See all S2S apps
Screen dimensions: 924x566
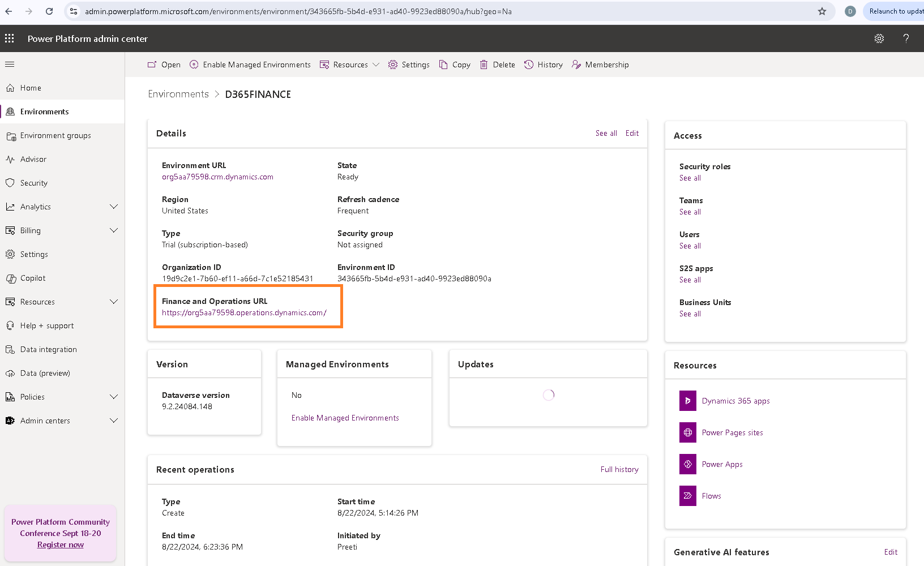[x=690, y=280]
